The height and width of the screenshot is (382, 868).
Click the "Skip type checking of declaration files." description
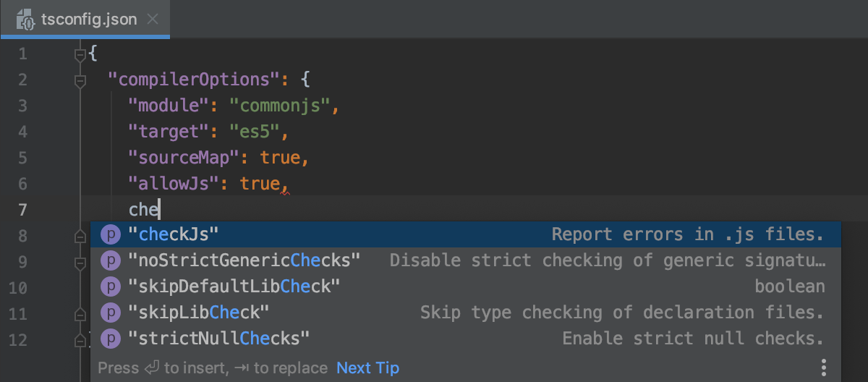pyautogui.click(x=622, y=313)
